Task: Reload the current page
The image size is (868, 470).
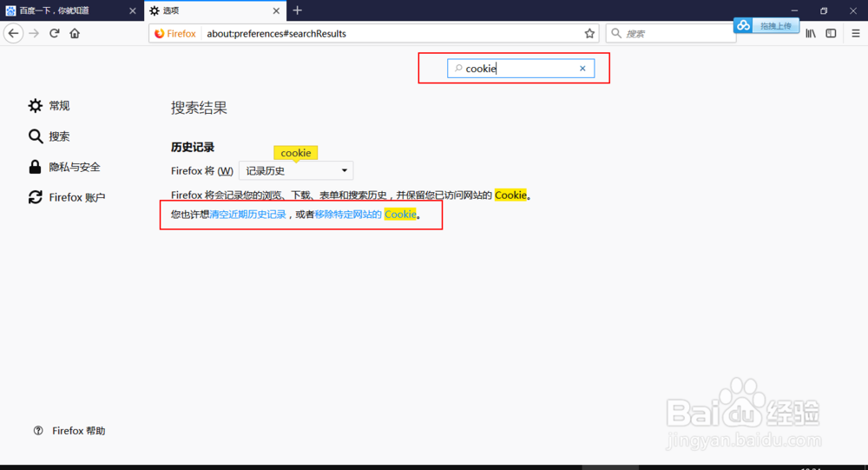Action: coord(54,33)
